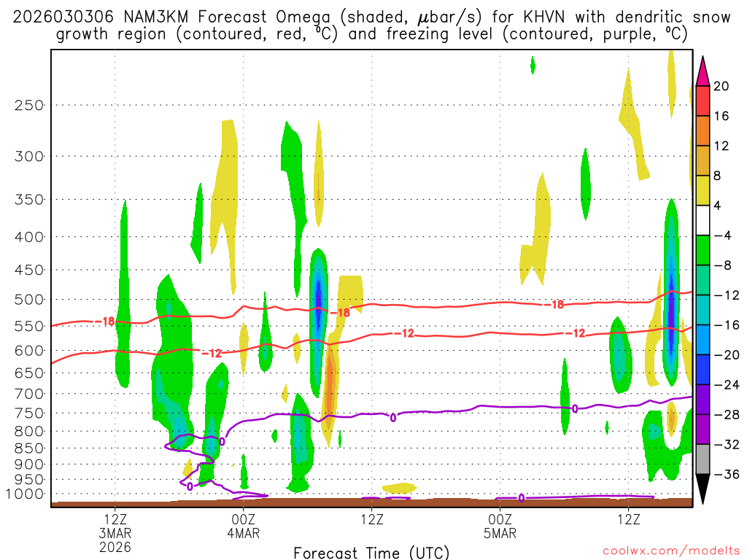This screenshot has height=560, width=747.
Task: Click the chart title mentioning NAM3KM Forecast Omega
Action: click(371, 26)
